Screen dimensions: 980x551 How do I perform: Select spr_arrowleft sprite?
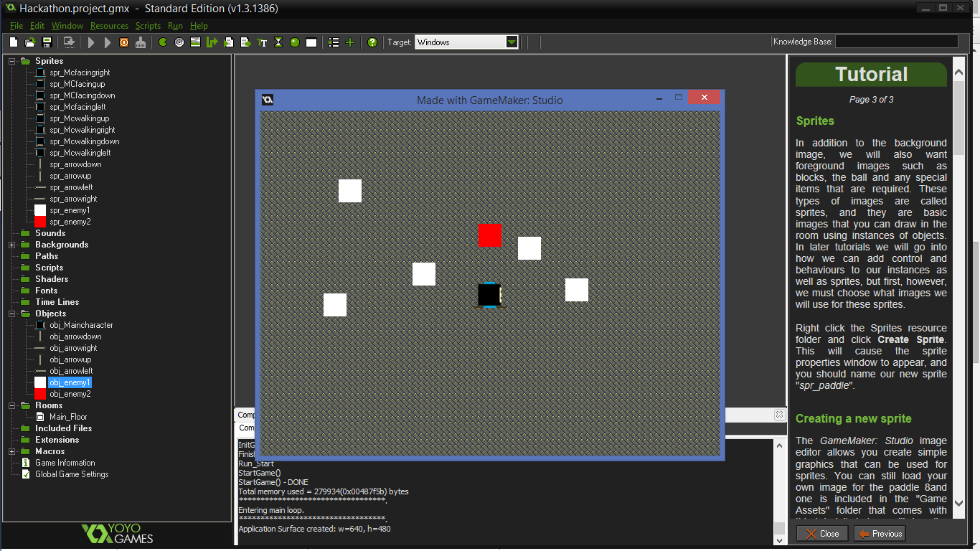coord(71,187)
